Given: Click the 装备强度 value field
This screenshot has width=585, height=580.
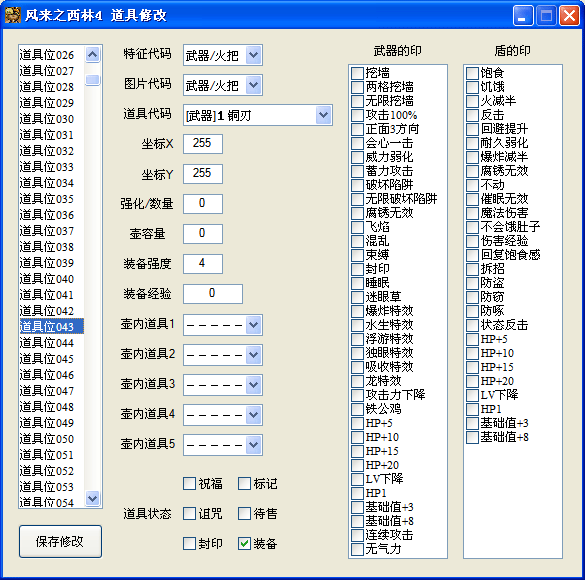Looking at the screenshot, I should [x=203, y=264].
